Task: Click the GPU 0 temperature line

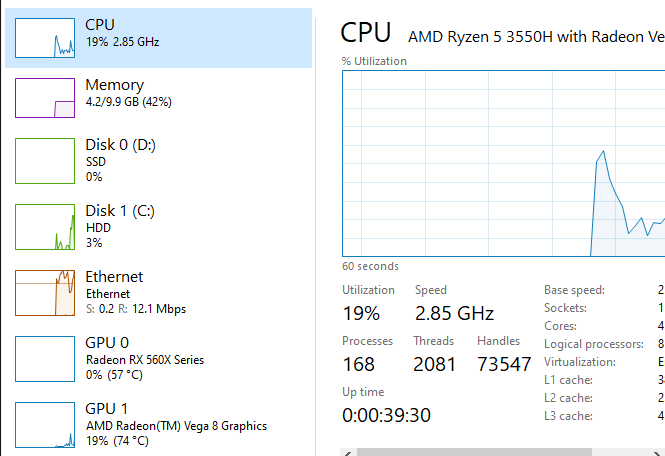Action: click(114, 375)
